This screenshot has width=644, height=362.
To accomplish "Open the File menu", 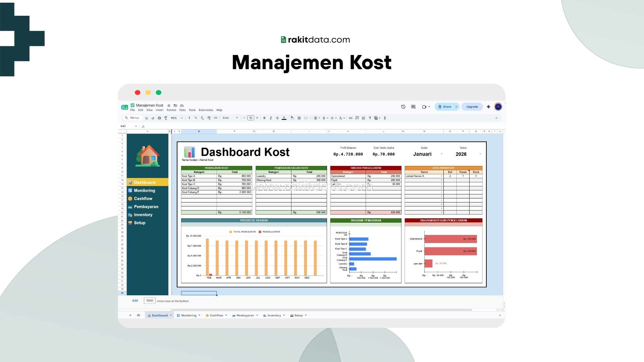I will click(x=132, y=110).
